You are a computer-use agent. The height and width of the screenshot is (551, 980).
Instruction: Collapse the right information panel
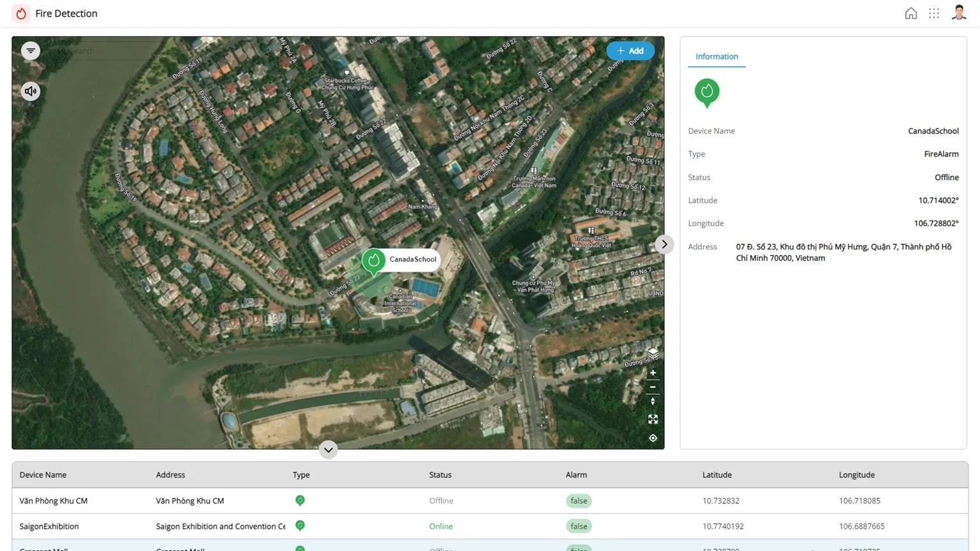664,244
